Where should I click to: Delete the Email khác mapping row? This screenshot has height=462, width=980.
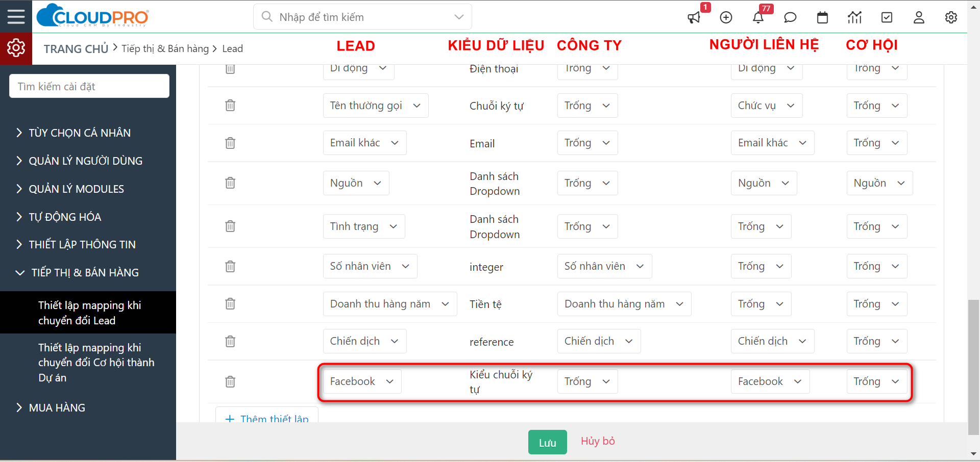point(230,143)
